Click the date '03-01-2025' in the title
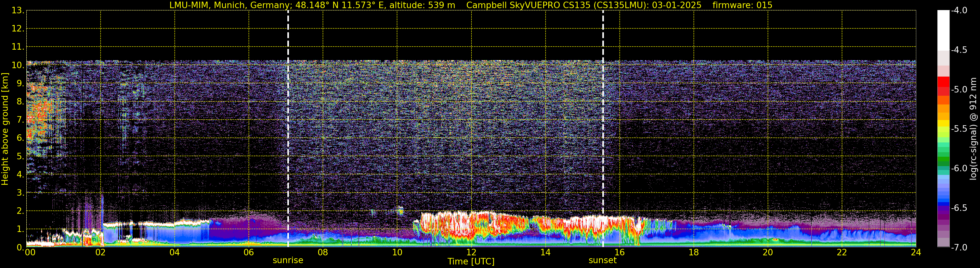The image size is (980, 268). point(677,5)
